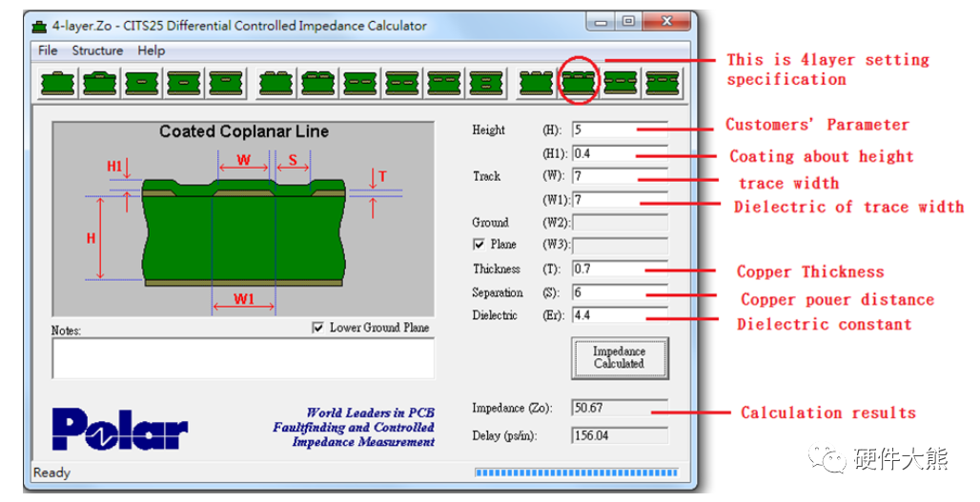The image size is (980, 502).
Task: Choose the structure icon right of the circled one
Action: [x=620, y=83]
